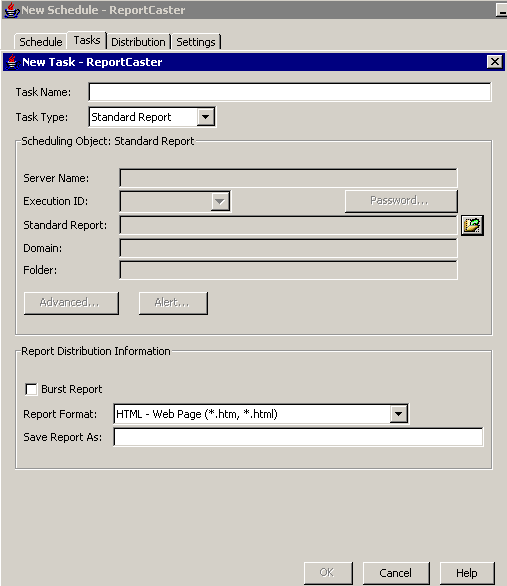Click the Domain text field

coord(288,248)
